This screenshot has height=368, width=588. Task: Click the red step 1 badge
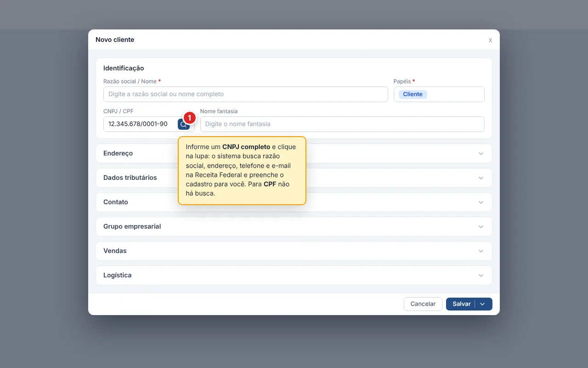click(189, 118)
